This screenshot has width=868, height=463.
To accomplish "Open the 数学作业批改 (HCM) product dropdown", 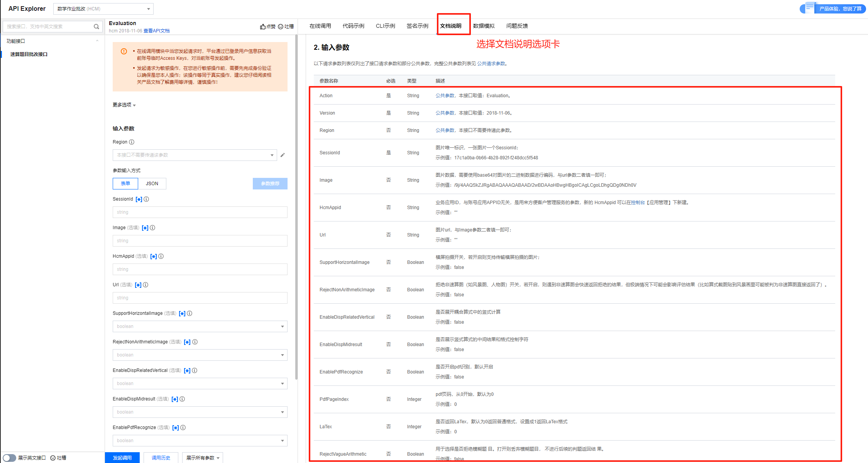I will point(103,9).
